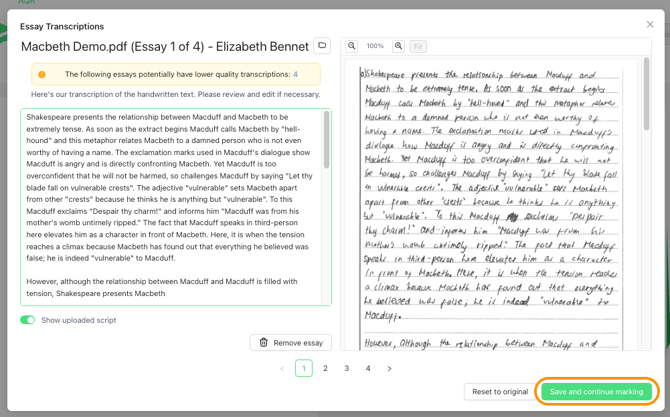Open the folder icon beside essay title
This screenshot has height=417, width=670.
pyautogui.click(x=322, y=45)
